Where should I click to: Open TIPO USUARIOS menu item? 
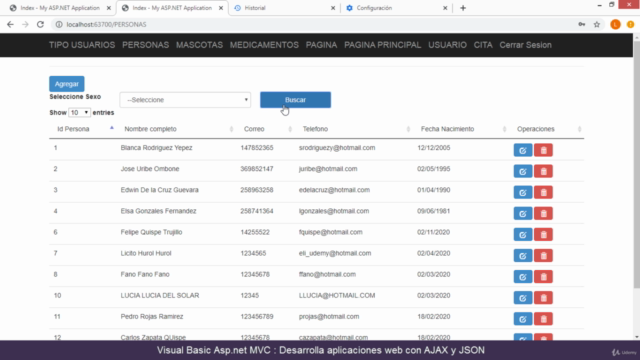[82, 45]
